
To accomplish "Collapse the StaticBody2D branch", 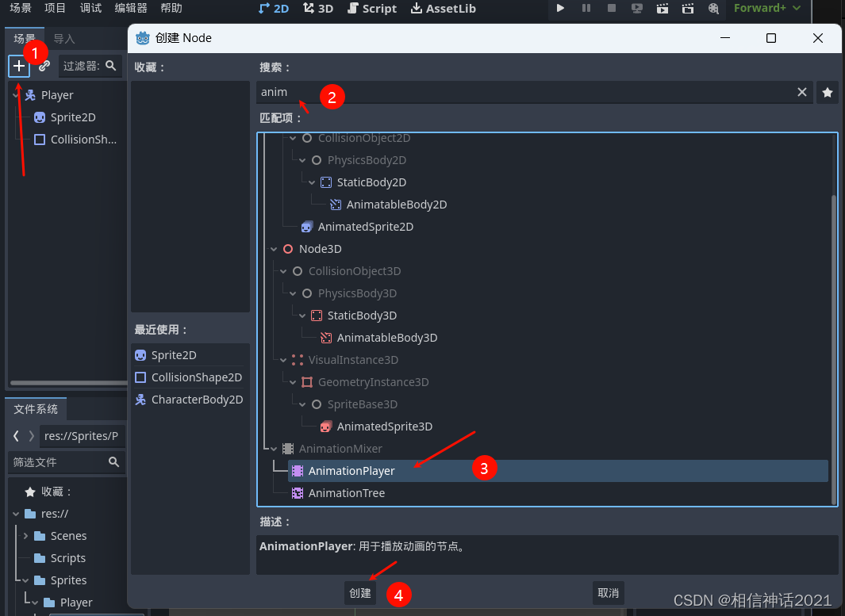I will point(311,182).
